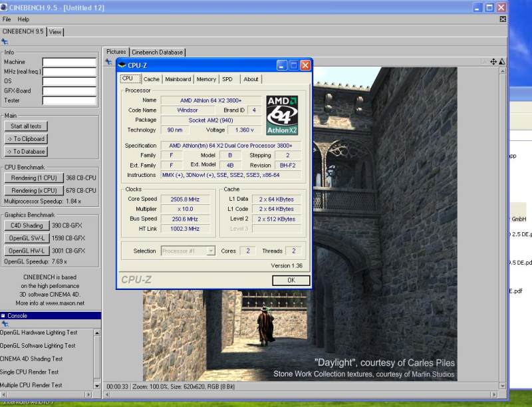Click the Cinebench title bar icon
The image size is (532, 407).
click(4, 7)
